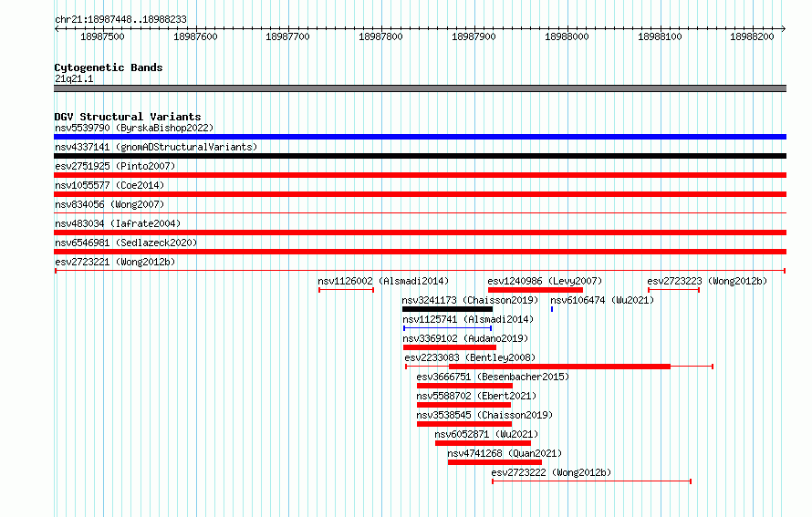This screenshot has width=812, height=517.
Task: Click the esv2751925 (Pinto2007) label
Action: 115,166
